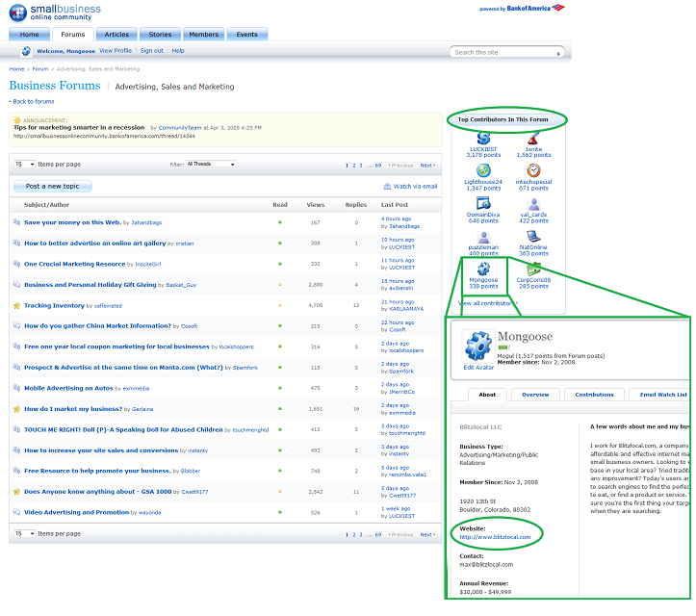Open Stories tab
The width and height of the screenshot is (696, 616).
point(160,35)
